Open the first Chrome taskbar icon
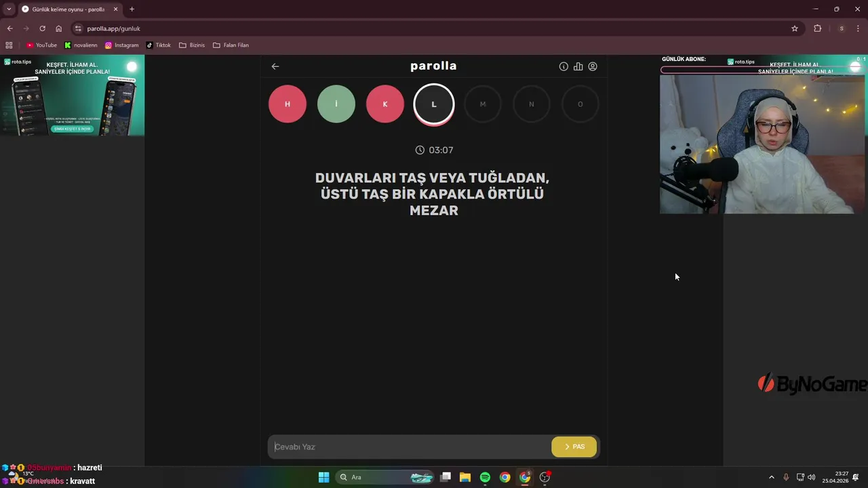The width and height of the screenshot is (868, 488). [505, 477]
